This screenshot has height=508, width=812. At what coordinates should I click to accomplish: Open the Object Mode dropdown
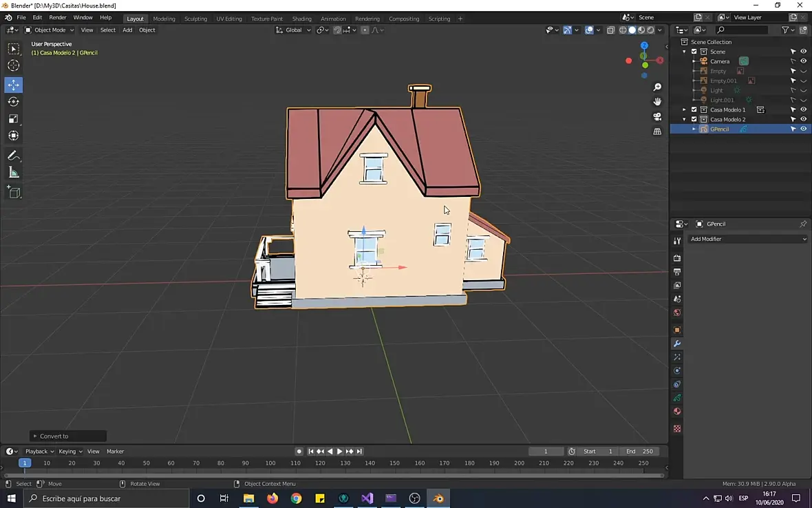pyautogui.click(x=50, y=30)
